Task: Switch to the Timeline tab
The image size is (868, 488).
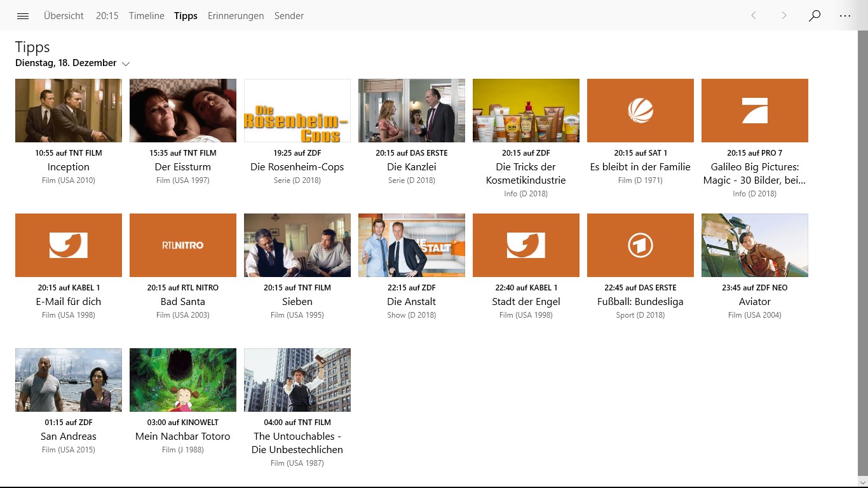Action: pyautogui.click(x=147, y=16)
